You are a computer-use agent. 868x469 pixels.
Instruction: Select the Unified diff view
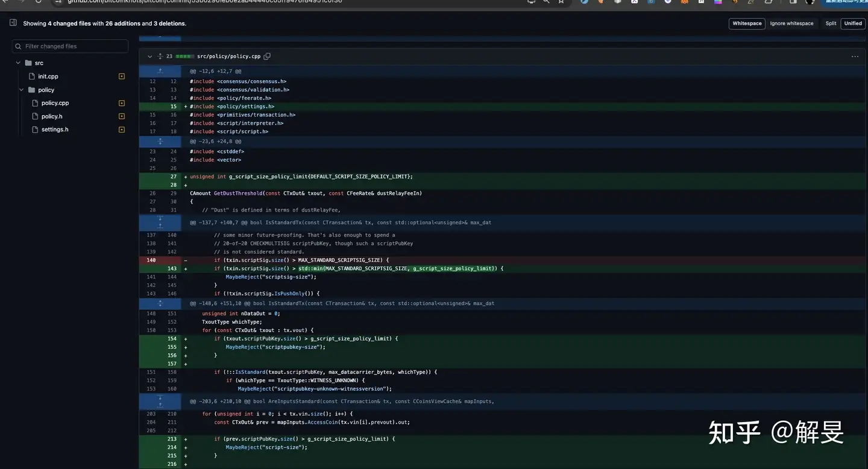click(853, 24)
